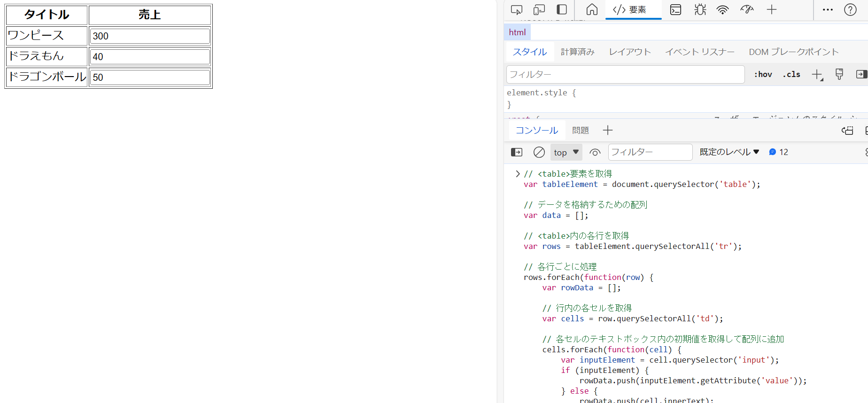
Task: Switch to the 要素 Elements tab
Action: tap(633, 9)
